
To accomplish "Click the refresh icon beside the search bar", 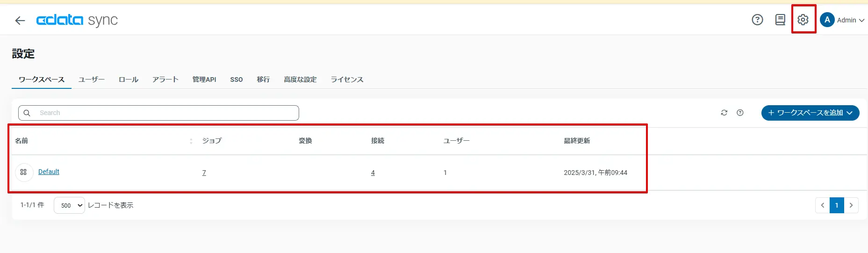I will (724, 113).
